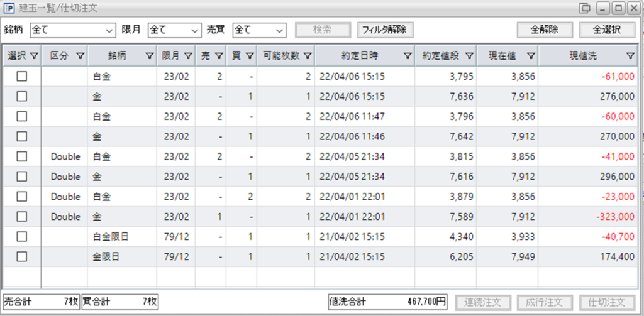Screen dimensions: 644x316
Task: Click the 検索 button
Action: click(323, 30)
